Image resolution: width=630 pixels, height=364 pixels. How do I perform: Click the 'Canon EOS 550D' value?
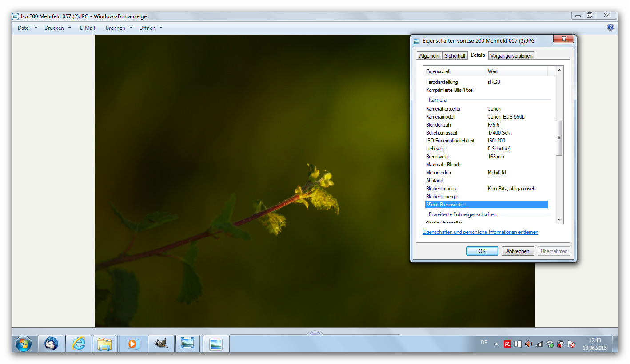pyautogui.click(x=506, y=117)
